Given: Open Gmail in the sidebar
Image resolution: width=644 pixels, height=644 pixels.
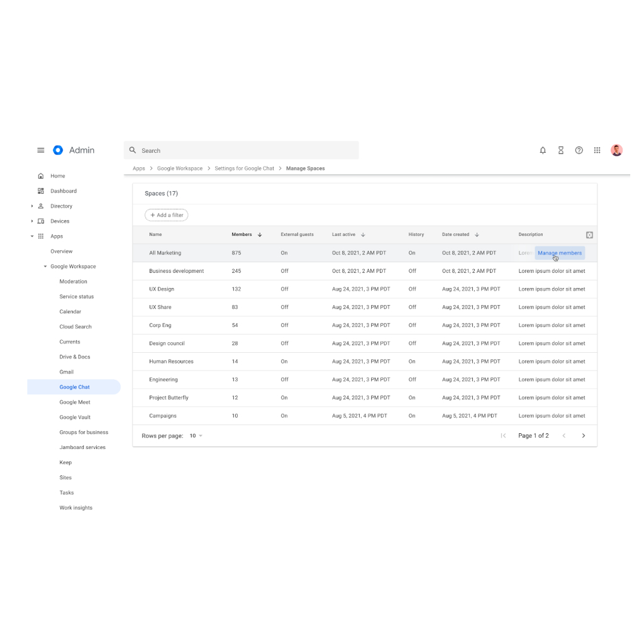Looking at the screenshot, I should click(67, 372).
